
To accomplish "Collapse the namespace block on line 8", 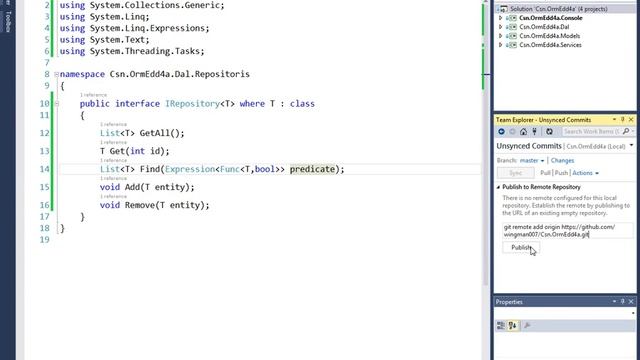I will [57, 74].
